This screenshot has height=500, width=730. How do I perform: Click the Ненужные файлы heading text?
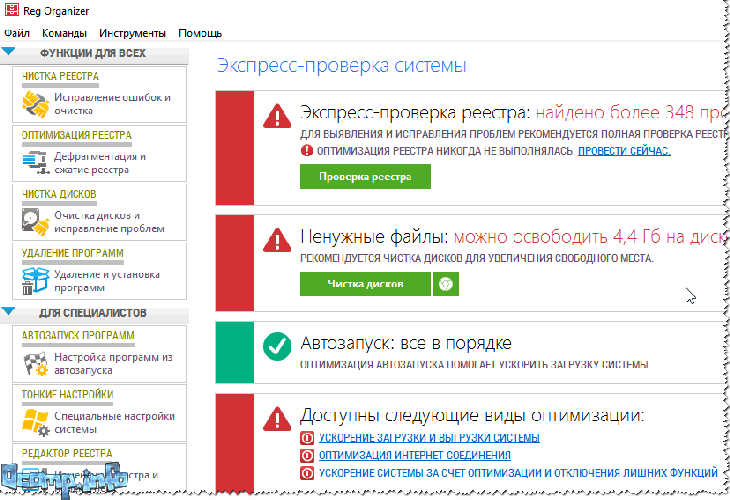(x=374, y=237)
